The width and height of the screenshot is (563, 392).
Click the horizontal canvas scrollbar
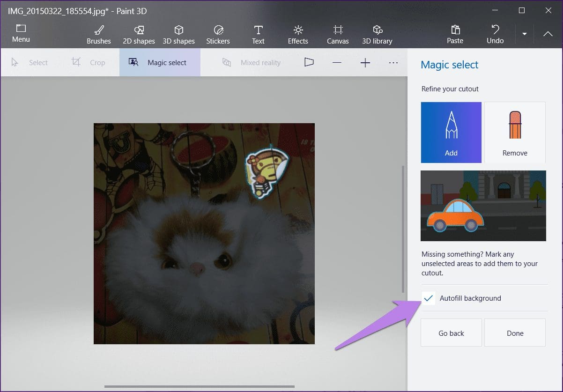coord(200,387)
